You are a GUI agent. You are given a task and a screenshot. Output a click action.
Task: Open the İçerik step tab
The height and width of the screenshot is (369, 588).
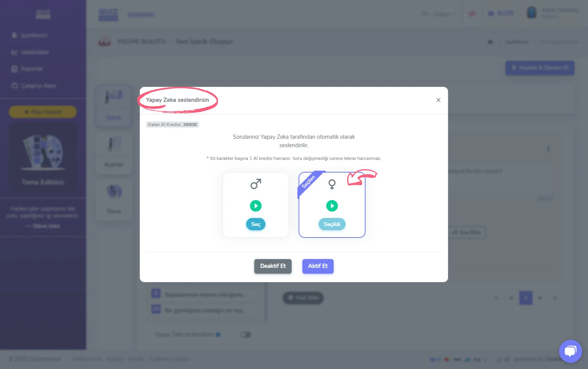pos(114,105)
